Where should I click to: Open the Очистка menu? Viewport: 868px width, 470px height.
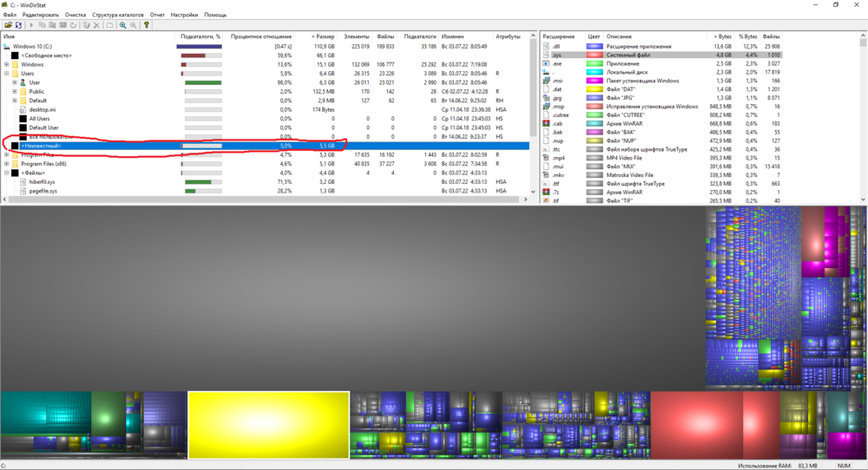(x=76, y=15)
